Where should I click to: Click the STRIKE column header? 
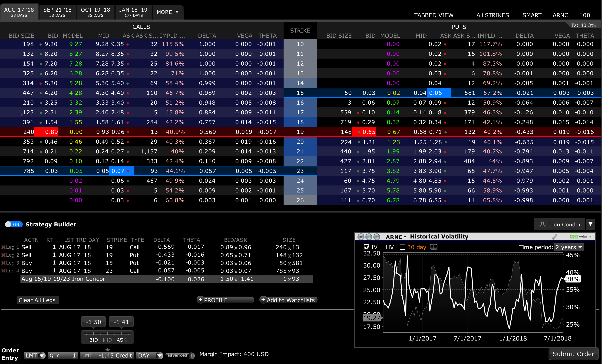pos(300,30)
